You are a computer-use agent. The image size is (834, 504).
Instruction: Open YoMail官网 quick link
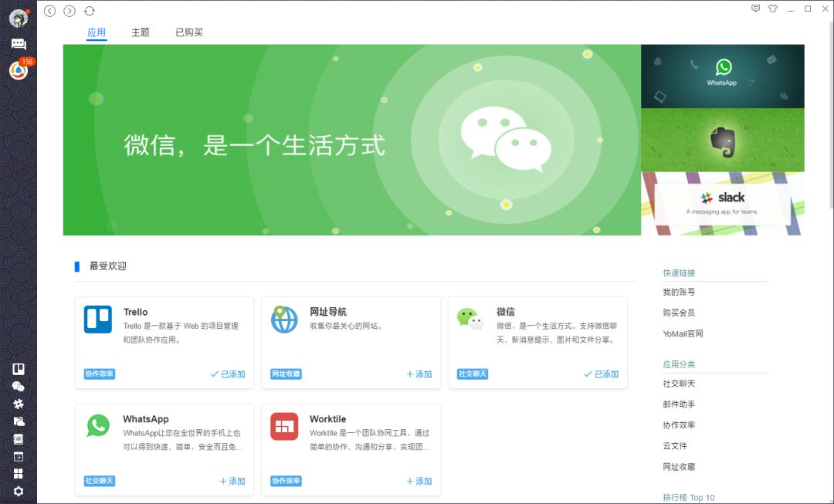pos(683,334)
